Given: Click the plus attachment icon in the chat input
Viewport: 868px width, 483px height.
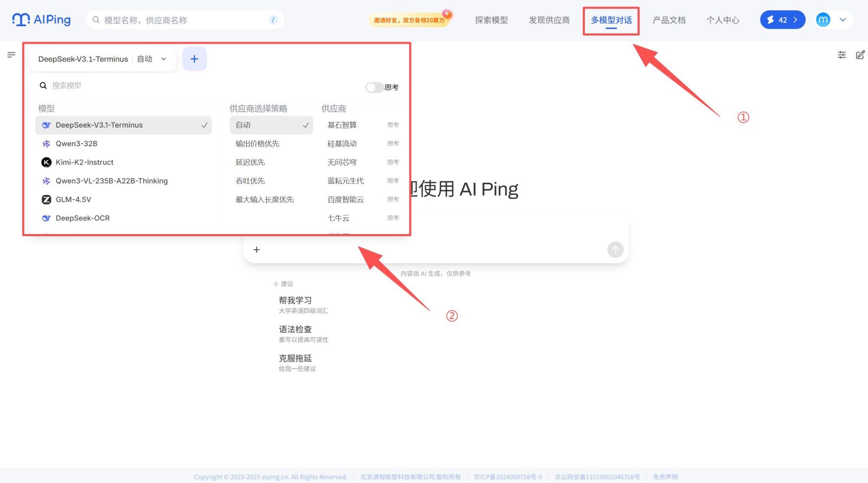Looking at the screenshot, I should coord(256,250).
